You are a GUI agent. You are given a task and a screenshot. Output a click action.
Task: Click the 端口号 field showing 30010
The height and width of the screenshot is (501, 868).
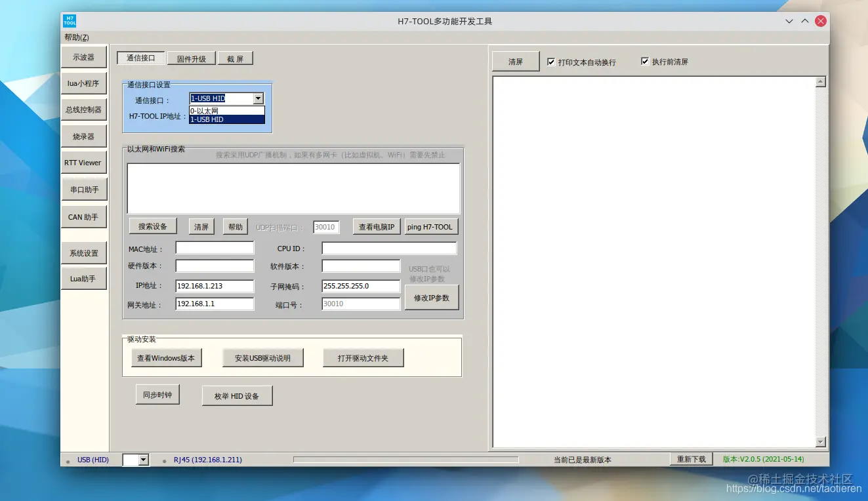pos(361,304)
